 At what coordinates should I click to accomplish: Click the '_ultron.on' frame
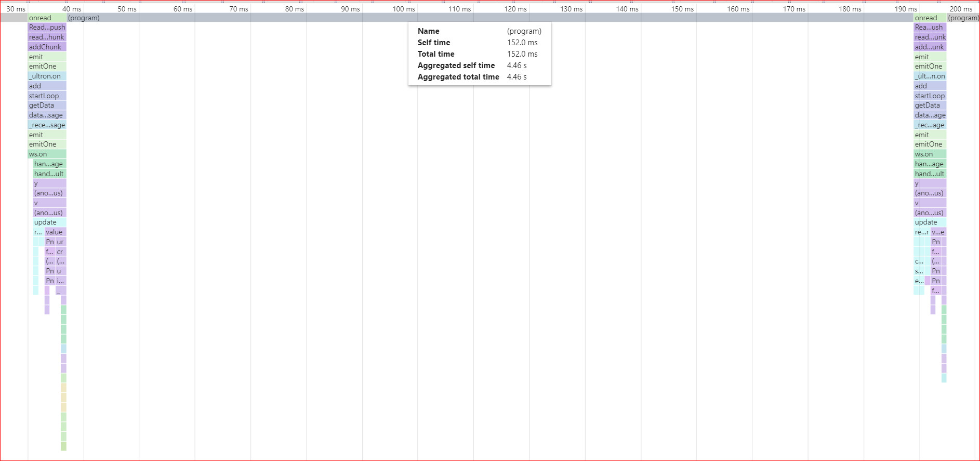point(47,76)
